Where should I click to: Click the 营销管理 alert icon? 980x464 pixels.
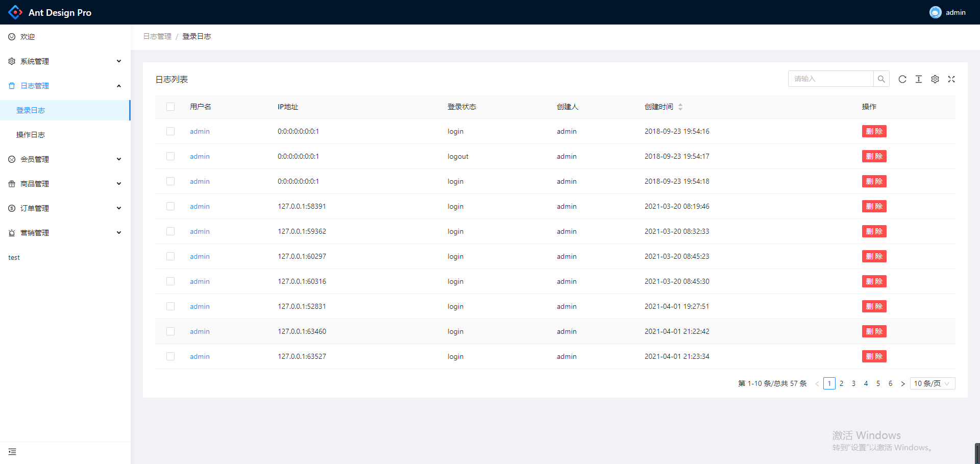[x=12, y=233]
